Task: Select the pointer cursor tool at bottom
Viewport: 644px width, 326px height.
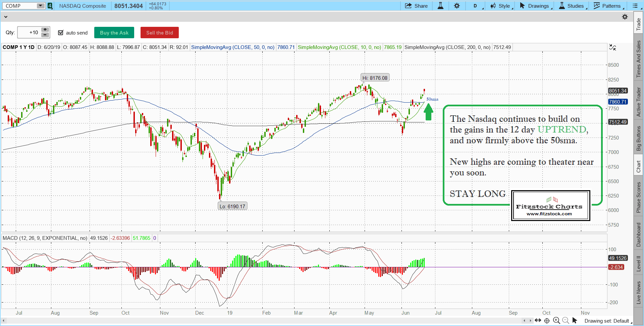Action: (575, 321)
